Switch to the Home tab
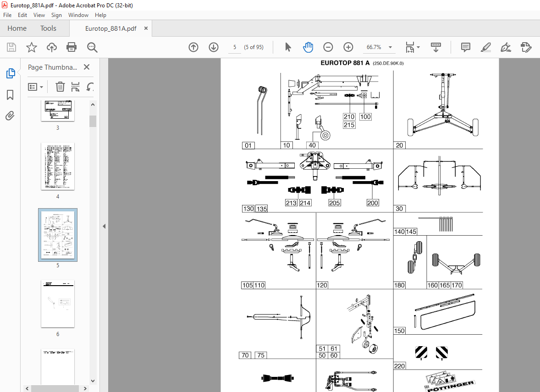 17,28
